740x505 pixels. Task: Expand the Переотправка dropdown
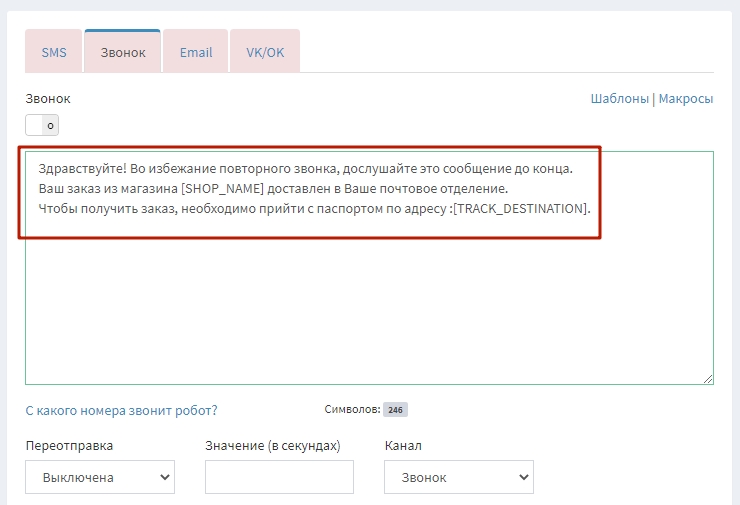(x=100, y=477)
